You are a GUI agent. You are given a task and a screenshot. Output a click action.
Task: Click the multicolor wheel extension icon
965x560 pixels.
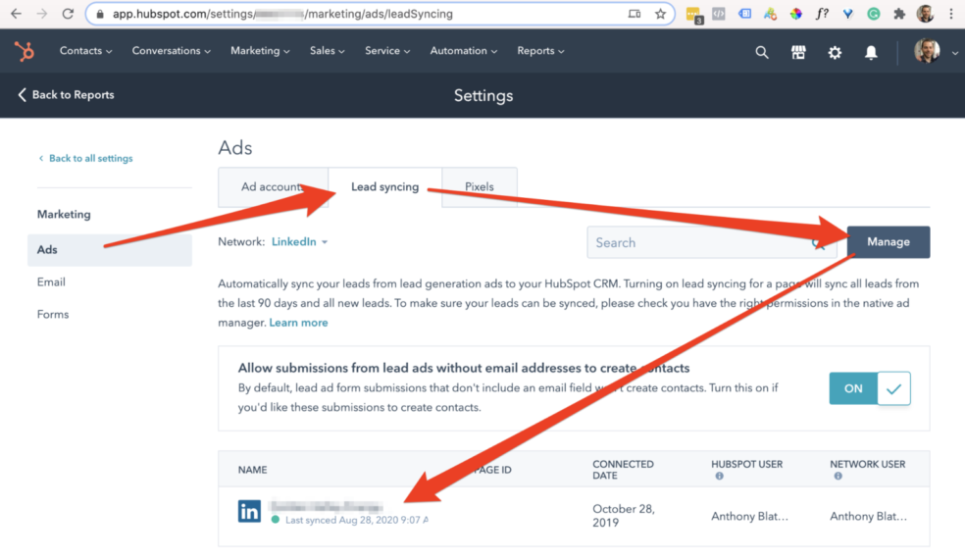(795, 14)
